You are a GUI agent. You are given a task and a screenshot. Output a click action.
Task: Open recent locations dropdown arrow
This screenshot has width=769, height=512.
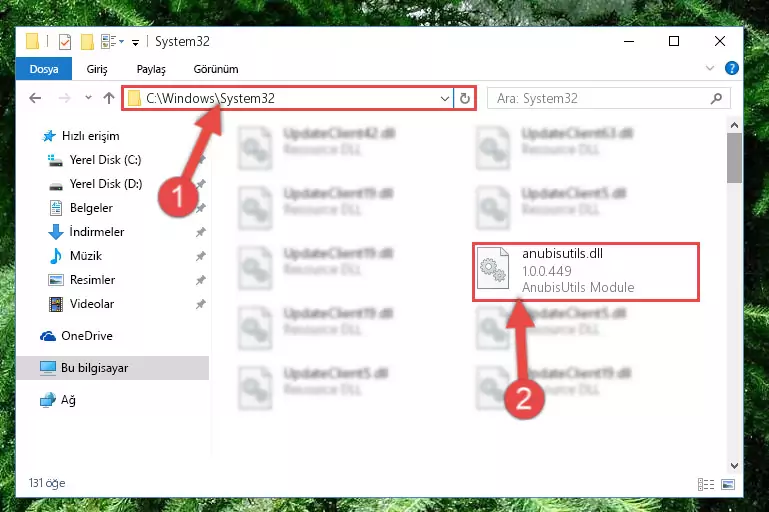88,98
